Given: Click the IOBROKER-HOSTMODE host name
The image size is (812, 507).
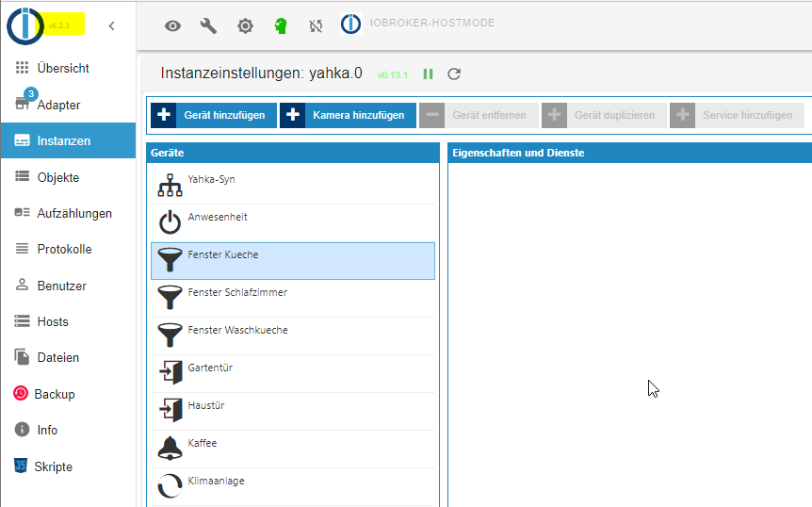Looking at the screenshot, I should (431, 23).
